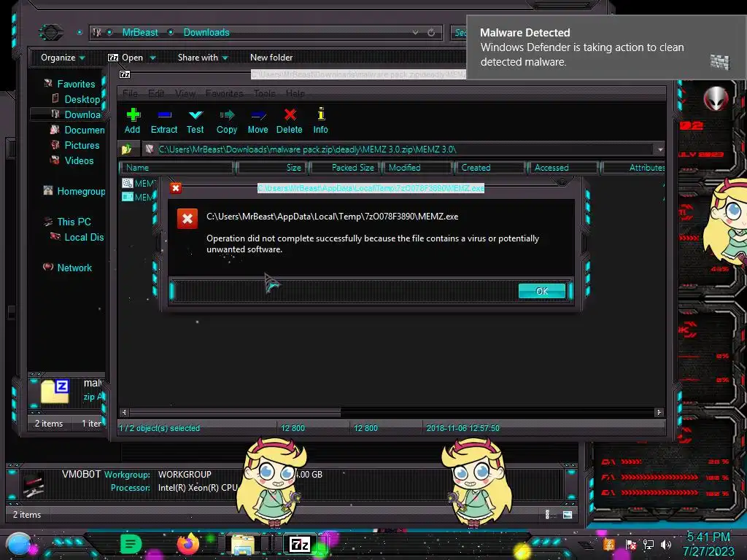Image resolution: width=747 pixels, height=560 pixels.
Task: Select Desktop in the navigation pane
Action: point(82,99)
